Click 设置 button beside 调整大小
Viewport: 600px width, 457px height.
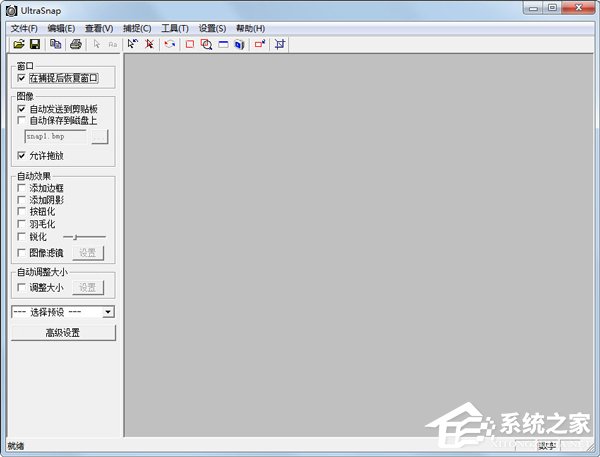click(88, 287)
